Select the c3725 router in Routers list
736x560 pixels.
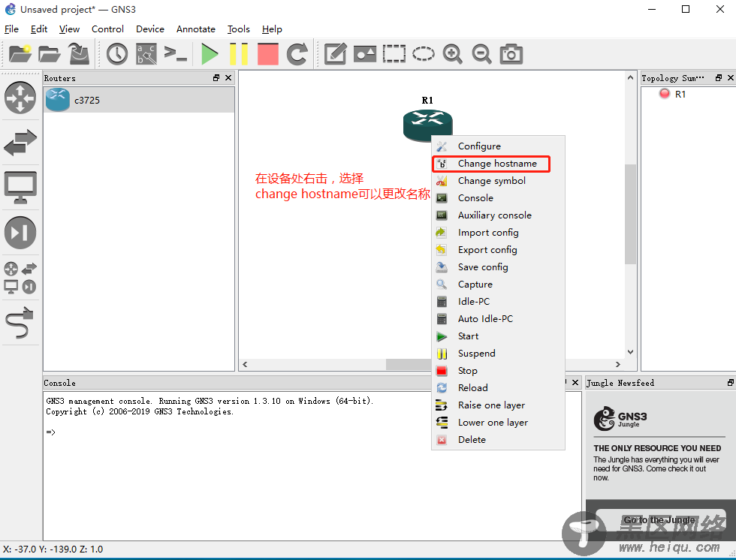(139, 100)
